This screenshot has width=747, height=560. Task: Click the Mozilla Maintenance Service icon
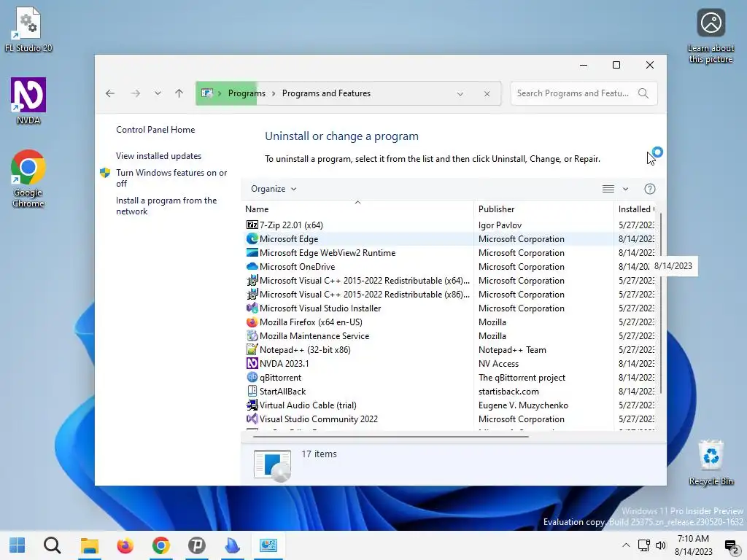(x=252, y=335)
